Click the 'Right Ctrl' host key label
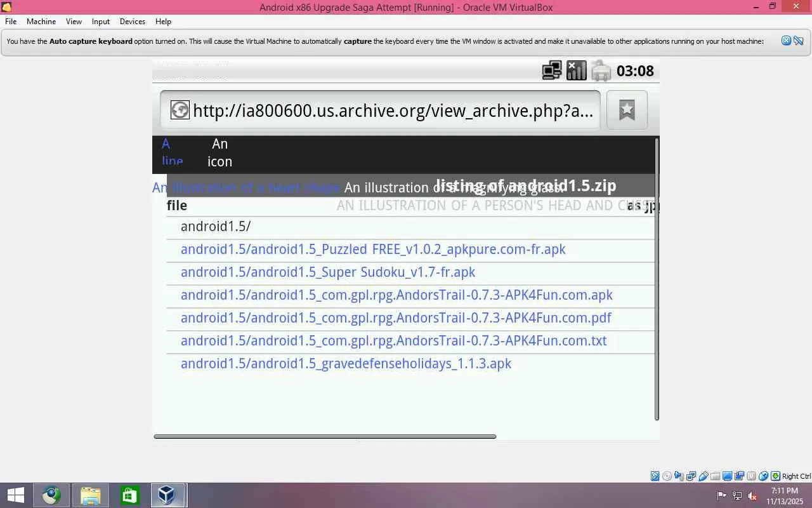The image size is (812, 508). pos(796,476)
